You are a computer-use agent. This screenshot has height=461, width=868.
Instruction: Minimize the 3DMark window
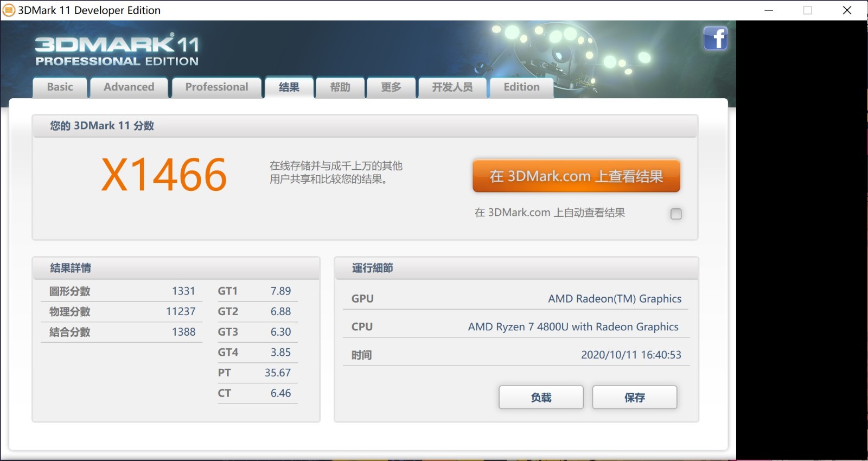769,10
